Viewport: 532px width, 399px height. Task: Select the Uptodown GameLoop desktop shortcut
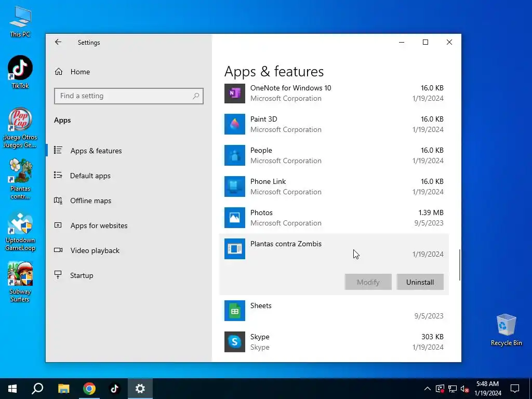click(x=20, y=231)
